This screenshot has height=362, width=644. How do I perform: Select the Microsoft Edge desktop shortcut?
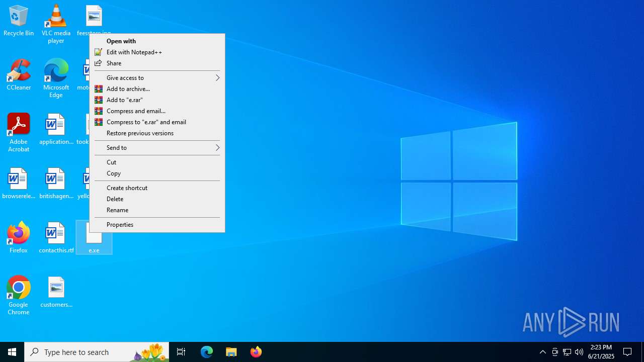(56, 78)
